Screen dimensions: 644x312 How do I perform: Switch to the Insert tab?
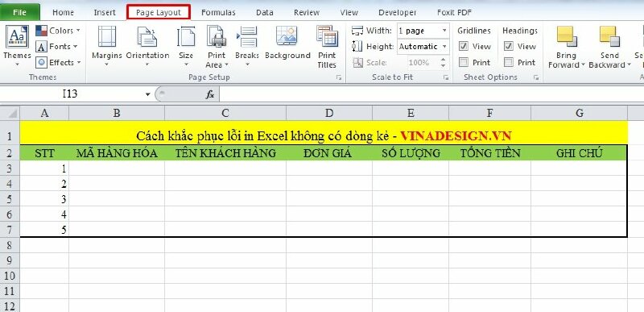point(105,12)
